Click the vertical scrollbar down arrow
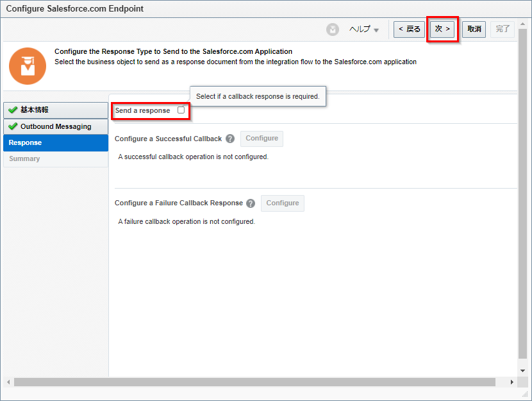 pyautogui.click(x=522, y=371)
